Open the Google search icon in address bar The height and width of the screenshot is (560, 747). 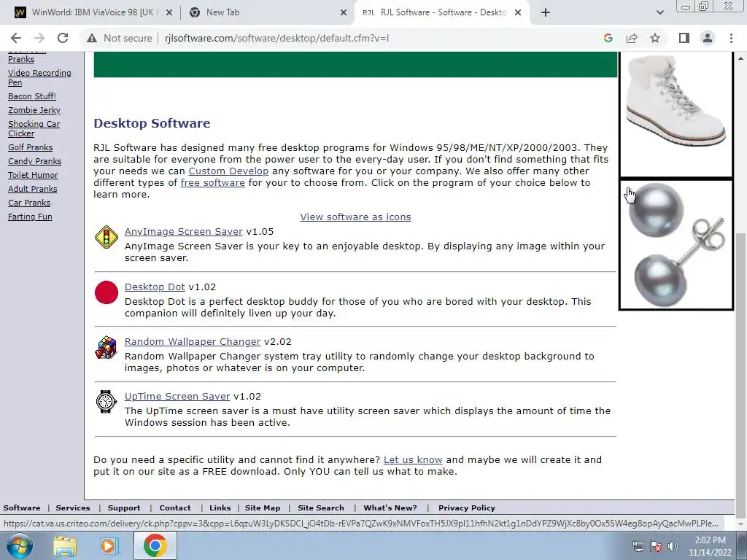pos(608,38)
